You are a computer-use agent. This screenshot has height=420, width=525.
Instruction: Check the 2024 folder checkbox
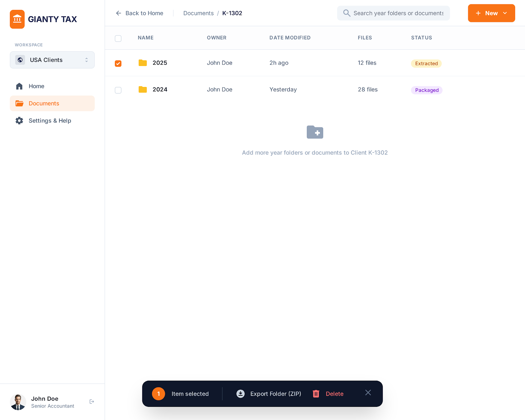(x=118, y=90)
